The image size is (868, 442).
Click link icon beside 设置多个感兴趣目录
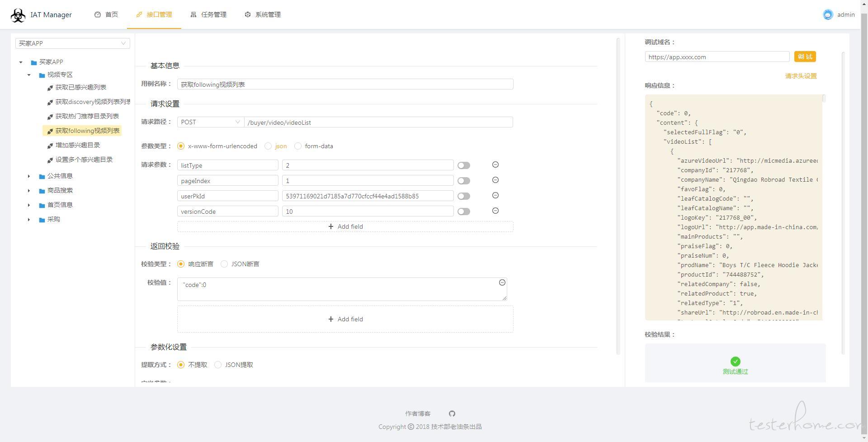coord(50,160)
